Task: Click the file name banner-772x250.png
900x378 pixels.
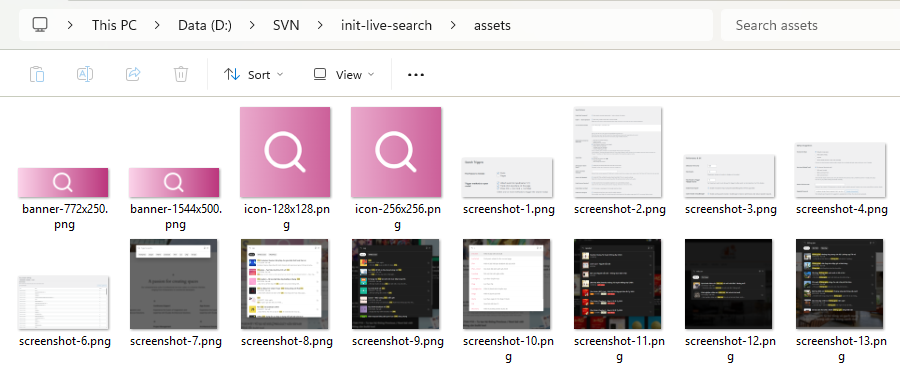Action: tap(64, 217)
